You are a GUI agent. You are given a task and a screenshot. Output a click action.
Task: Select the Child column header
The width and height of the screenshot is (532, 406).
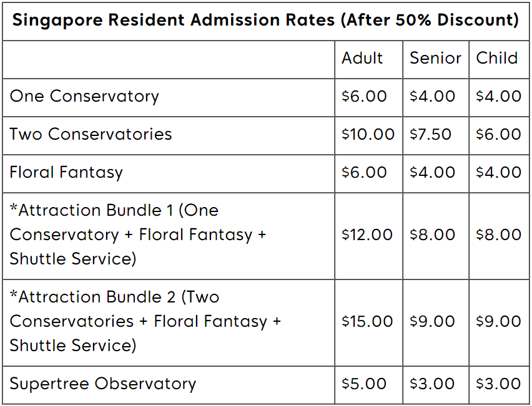pos(496,58)
